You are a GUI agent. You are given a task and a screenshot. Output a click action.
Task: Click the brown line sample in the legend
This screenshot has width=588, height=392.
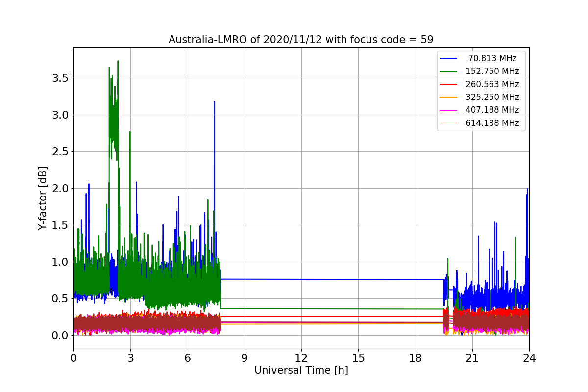click(x=448, y=123)
